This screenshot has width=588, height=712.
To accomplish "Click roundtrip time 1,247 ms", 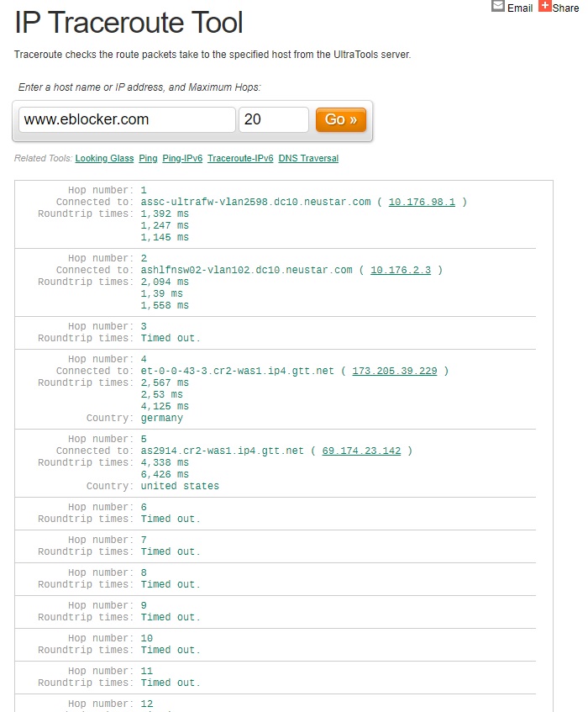I will click(x=165, y=225).
